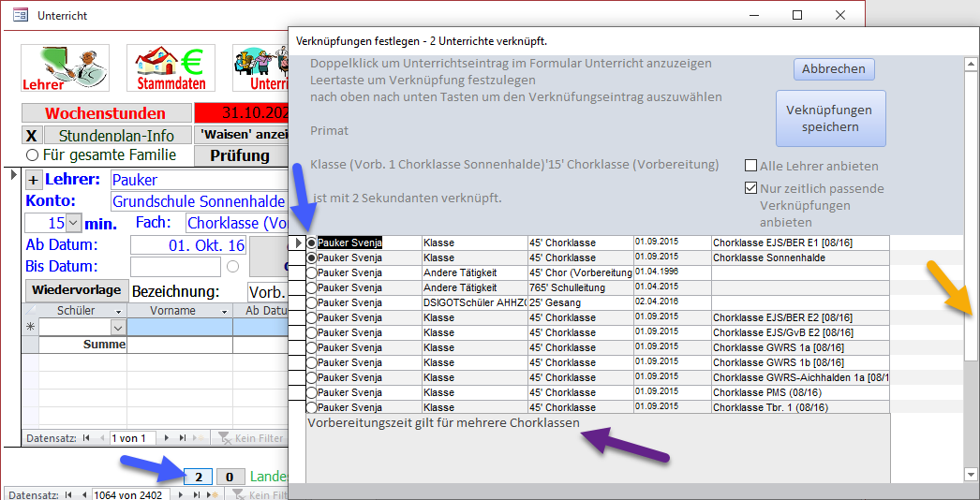The height and width of the screenshot is (500, 980).
Task: Click the X button beside Stundenplan-Info
Action: (x=31, y=136)
